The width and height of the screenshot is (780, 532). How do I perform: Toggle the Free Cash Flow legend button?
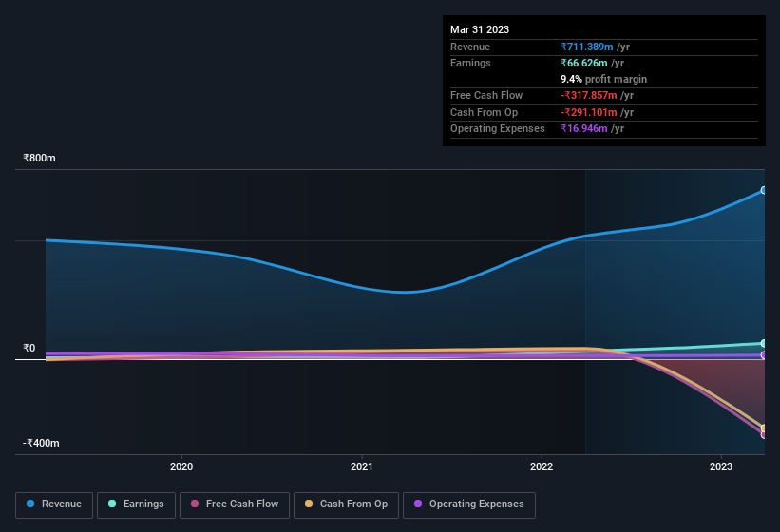pyautogui.click(x=235, y=504)
